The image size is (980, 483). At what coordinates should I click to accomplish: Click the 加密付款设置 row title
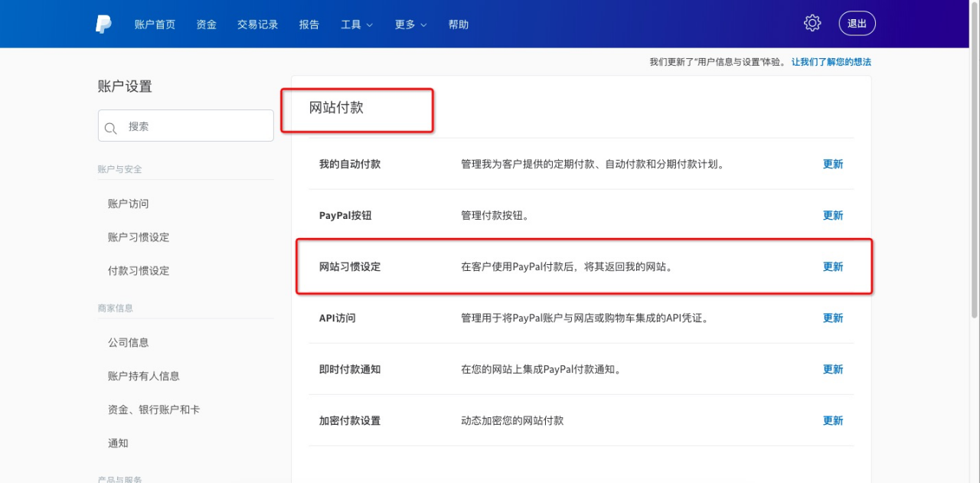pos(350,420)
